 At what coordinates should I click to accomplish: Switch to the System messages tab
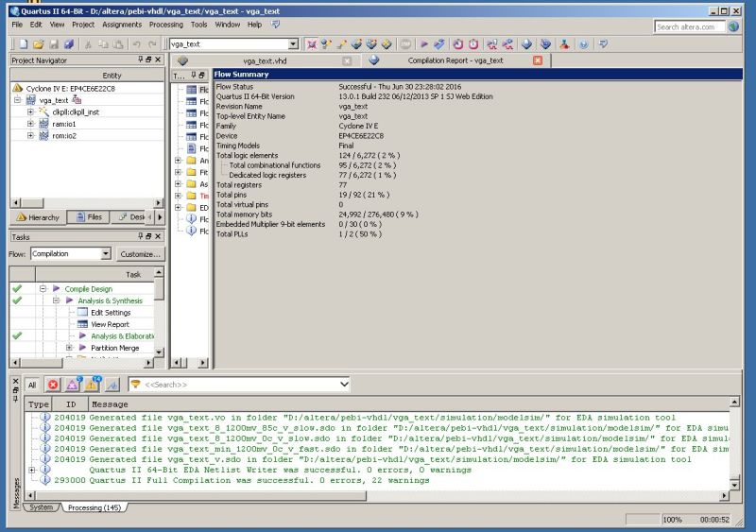41,507
